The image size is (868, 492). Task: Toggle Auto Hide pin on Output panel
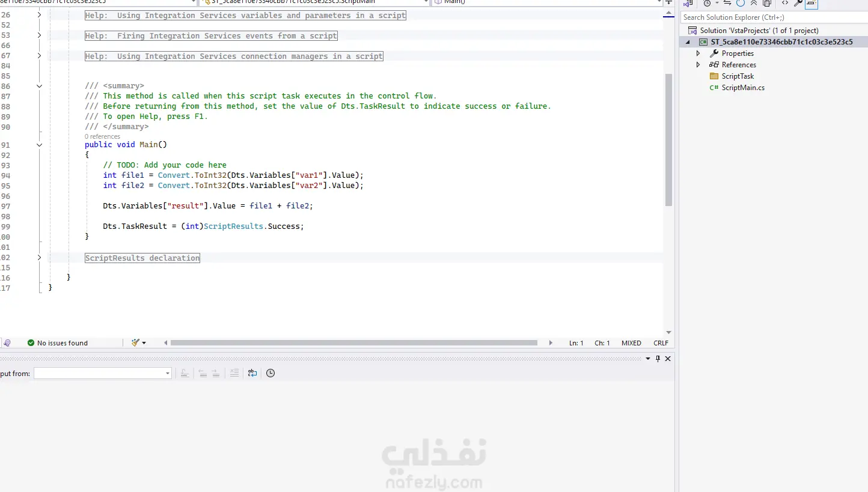click(x=658, y=359)
